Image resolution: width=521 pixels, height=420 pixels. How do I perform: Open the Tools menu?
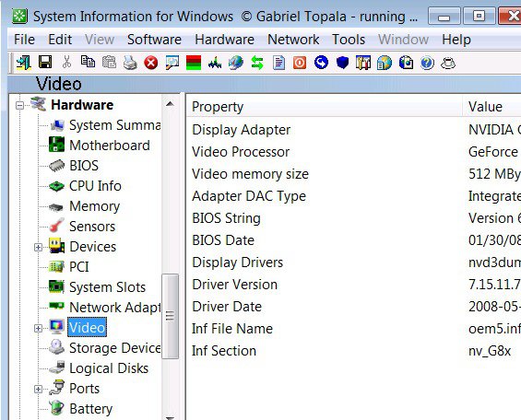pos(349,40)
